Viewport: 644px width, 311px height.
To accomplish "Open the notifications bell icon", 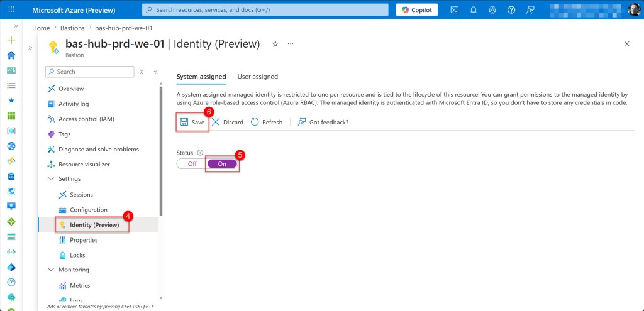I will click(474, 10).
